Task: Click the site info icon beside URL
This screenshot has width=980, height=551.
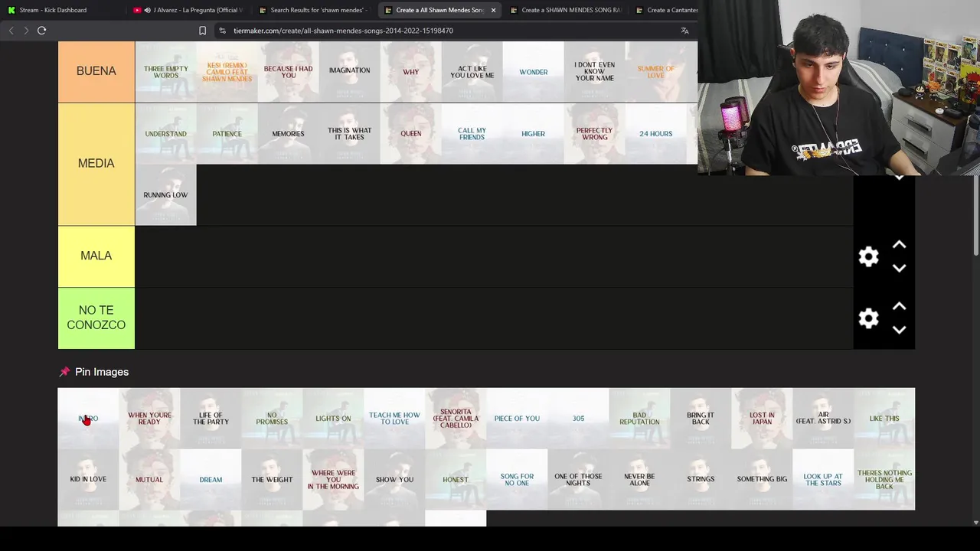Action: click(222, 31)
